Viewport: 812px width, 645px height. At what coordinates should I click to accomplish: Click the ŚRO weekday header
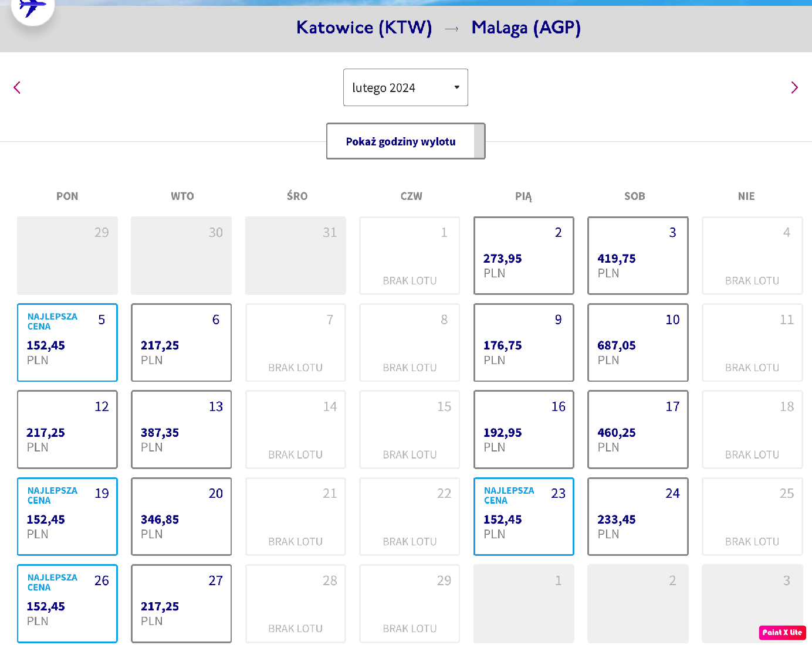[297, 196]
